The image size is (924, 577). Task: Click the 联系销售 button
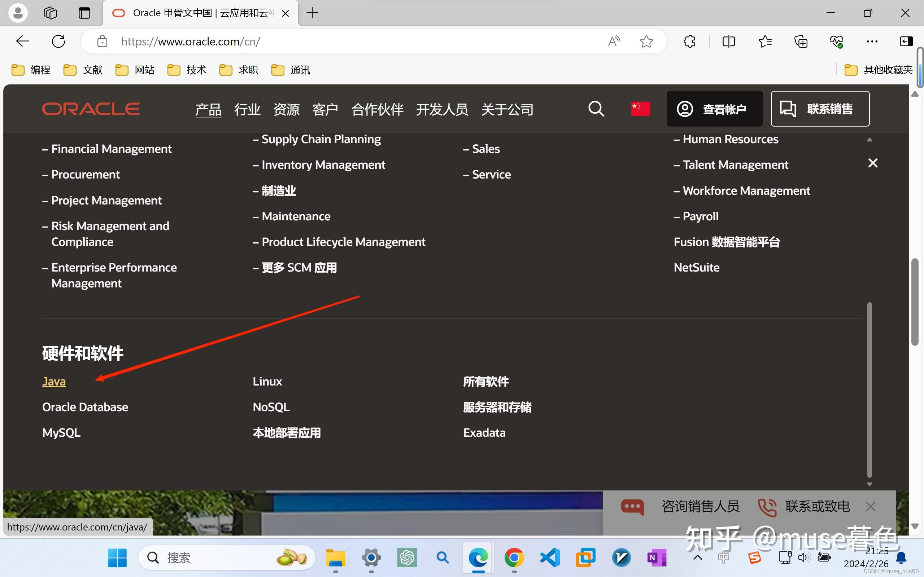[x=820, y=109]
